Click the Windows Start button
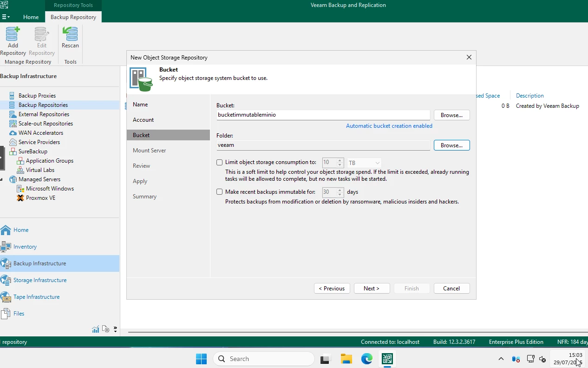This screenshot has height=368, width=588. coord(201,359)
